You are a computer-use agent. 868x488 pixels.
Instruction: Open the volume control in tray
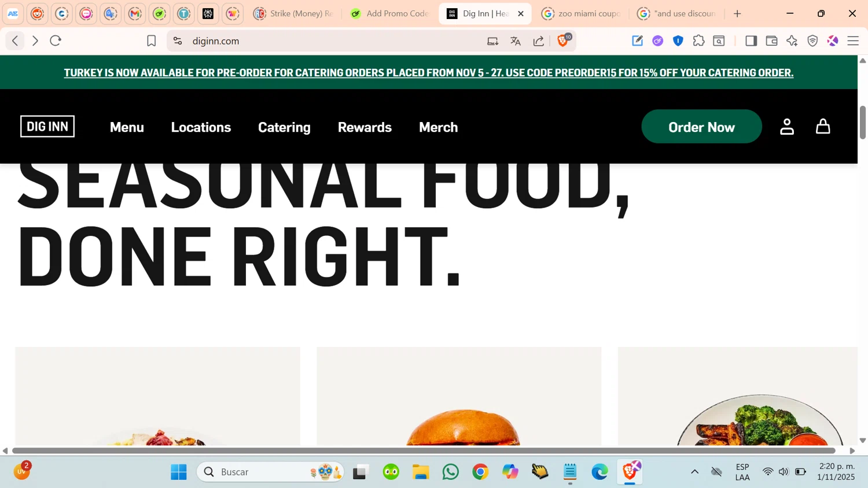(784, 472)
